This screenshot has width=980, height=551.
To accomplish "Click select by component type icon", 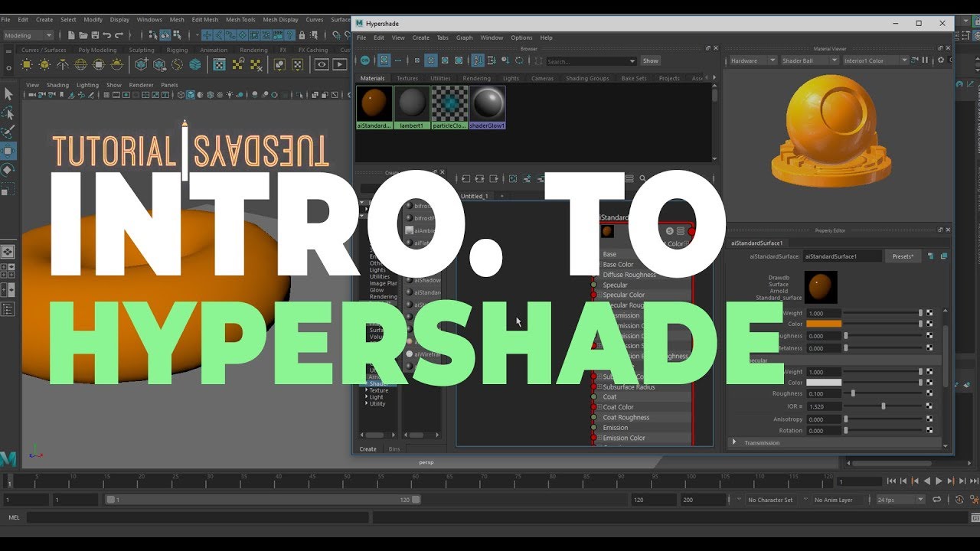I will (178, 35).
